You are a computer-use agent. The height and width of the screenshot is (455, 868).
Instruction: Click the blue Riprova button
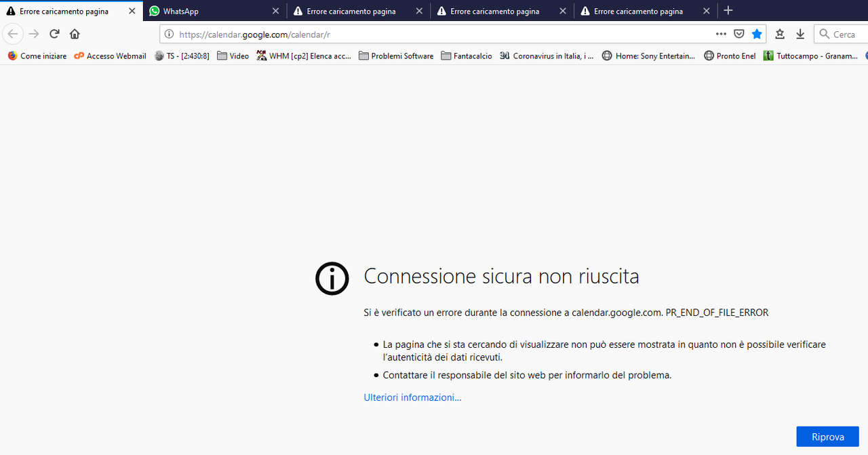pyautogui.click(x=827, y=437)
